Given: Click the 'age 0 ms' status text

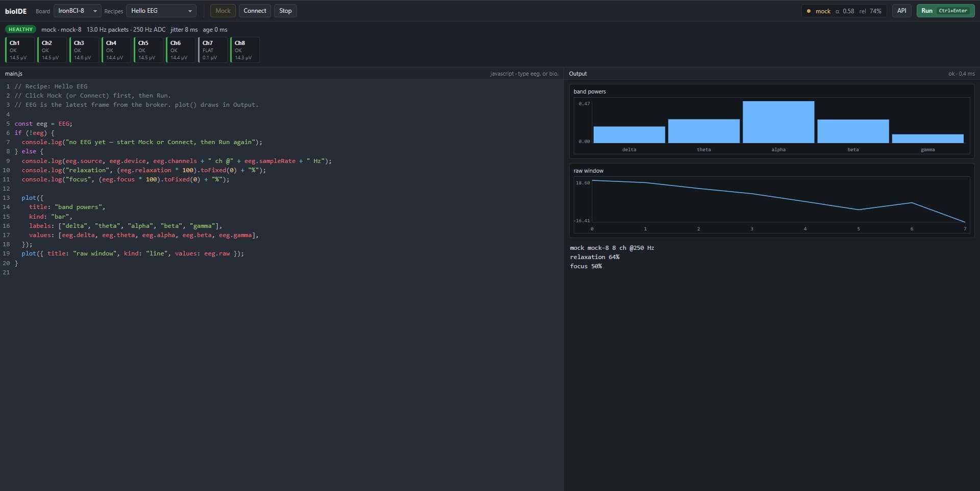Looking at the screenshot, I should pyautogui.click(x=215, y=30).
